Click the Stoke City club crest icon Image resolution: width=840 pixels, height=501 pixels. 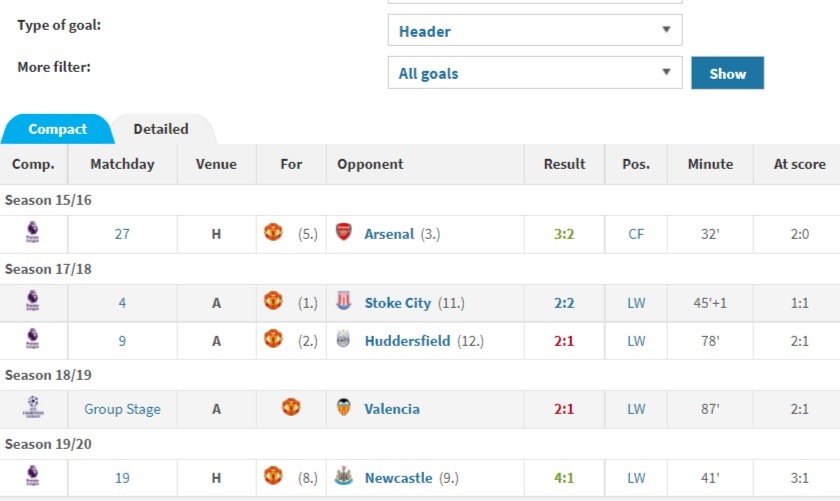point(343,301)
